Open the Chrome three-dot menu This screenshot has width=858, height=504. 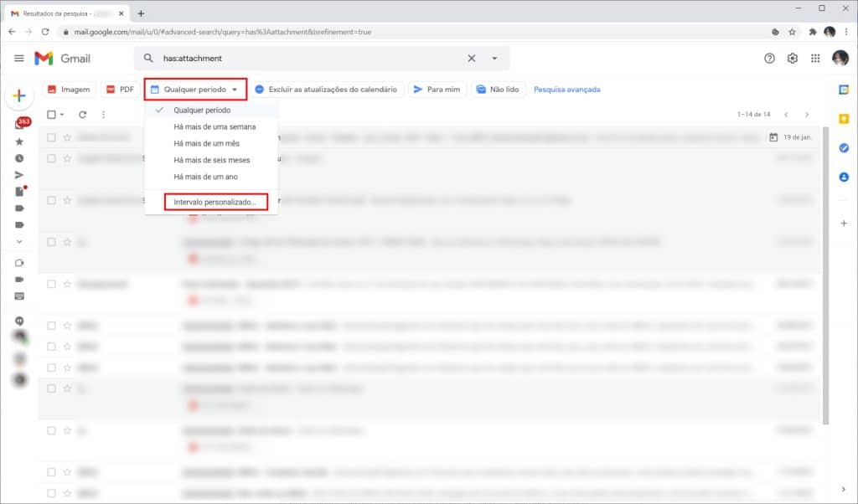846,33
